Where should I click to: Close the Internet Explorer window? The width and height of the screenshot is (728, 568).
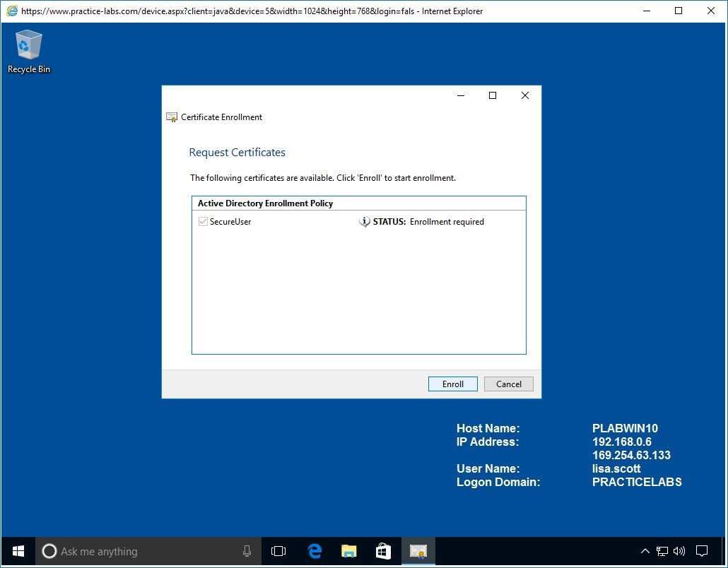coord(711,11)
